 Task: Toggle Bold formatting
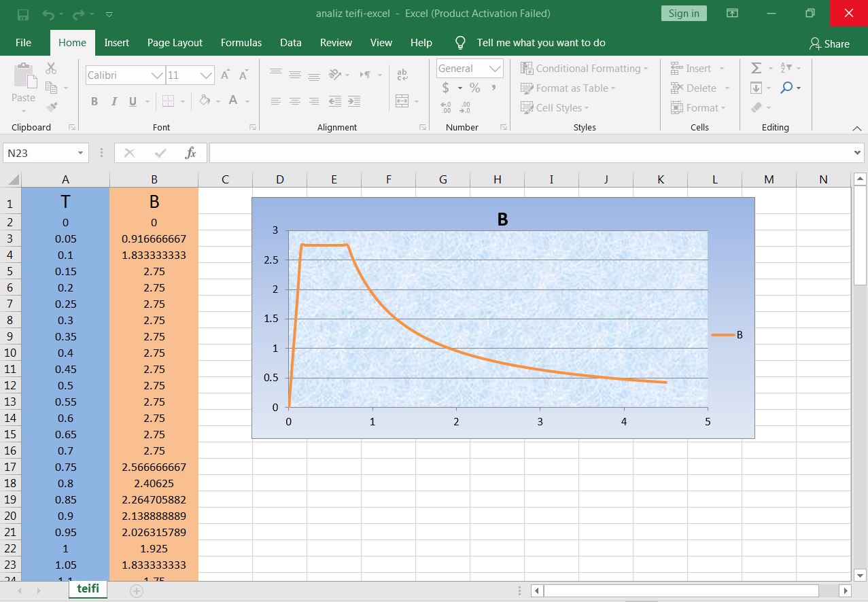tap(94, 101)
